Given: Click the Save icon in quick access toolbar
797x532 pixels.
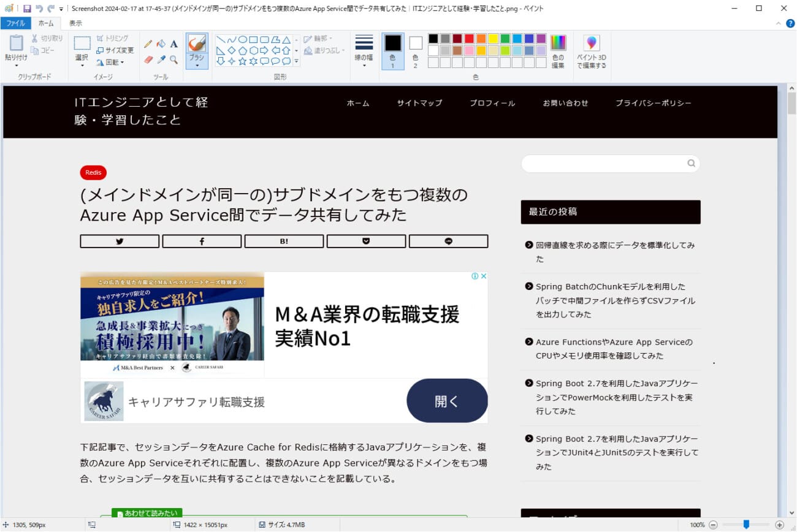Looking at the screenshot, I should click(27, 9).
